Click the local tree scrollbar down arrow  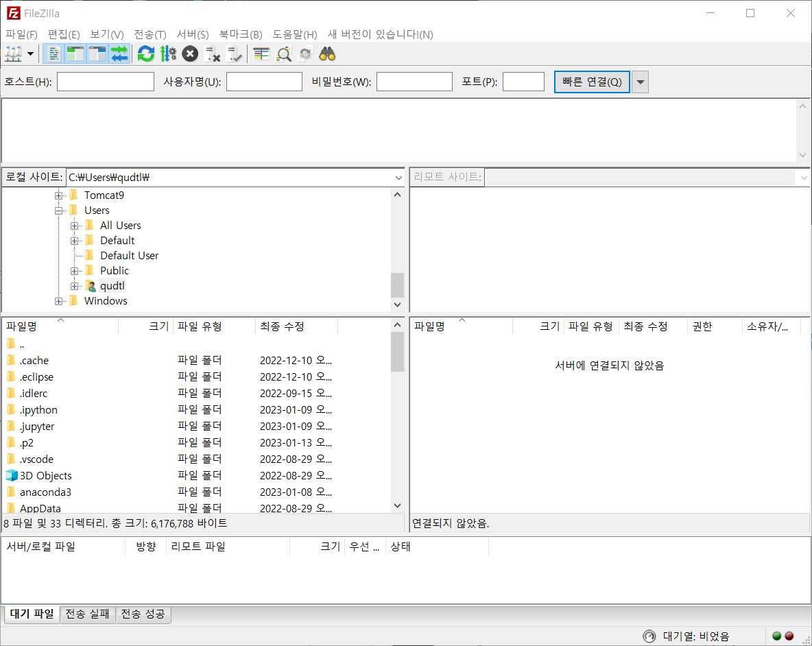click(x=397, y=305)
